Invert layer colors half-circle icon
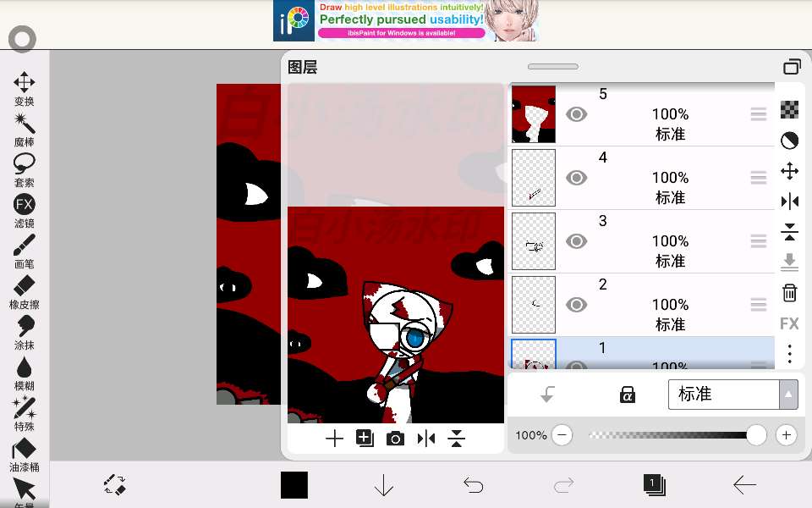 pyautogui.click(x=789, y=141)
